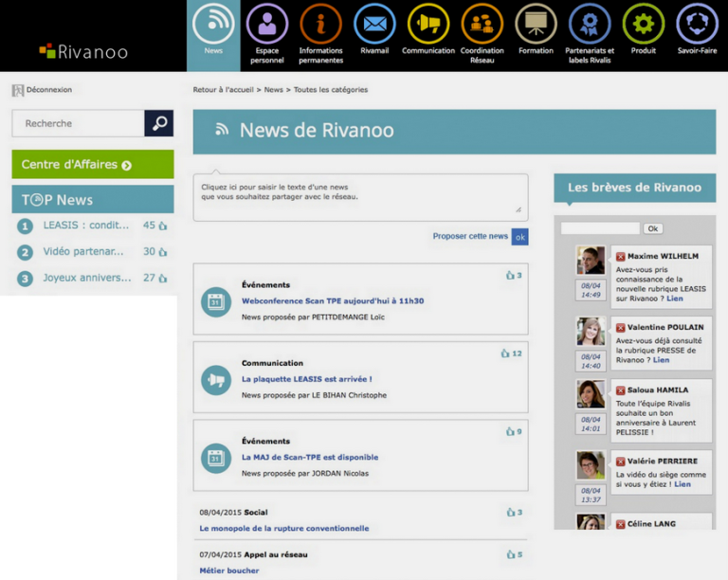This screenshot has width=728, height=580.
Task: Click Maxime WILHELM's profile photo
Action: click(x=591, y=261)
